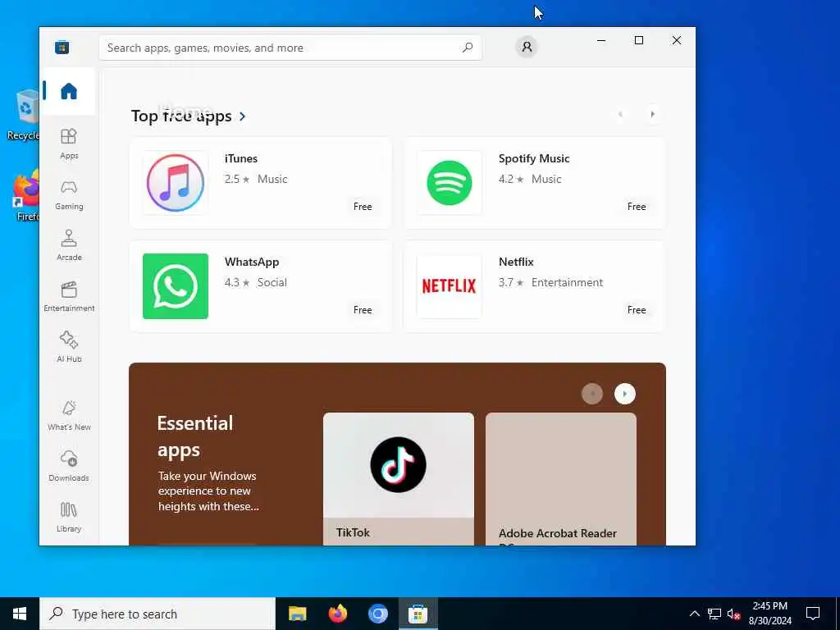Click Free button on iTunes card
Viewport: 840px width, 630px height.
tap(363, 207)
